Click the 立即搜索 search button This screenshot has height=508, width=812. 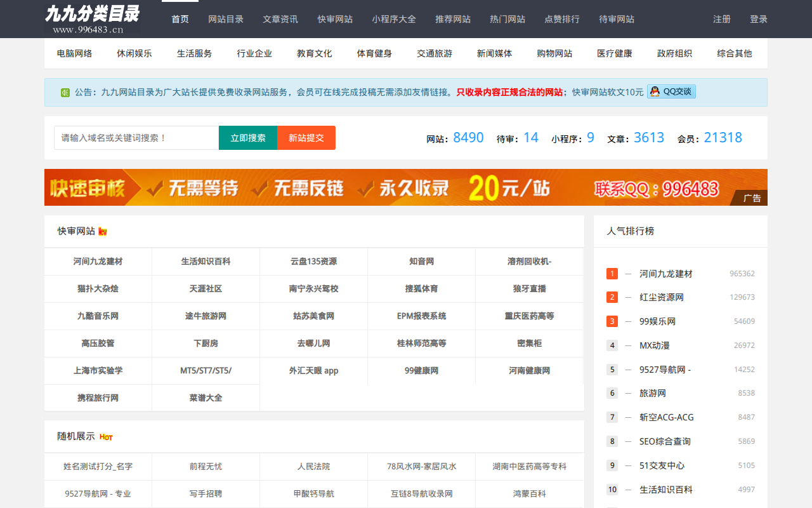click(x=248, y=138)
